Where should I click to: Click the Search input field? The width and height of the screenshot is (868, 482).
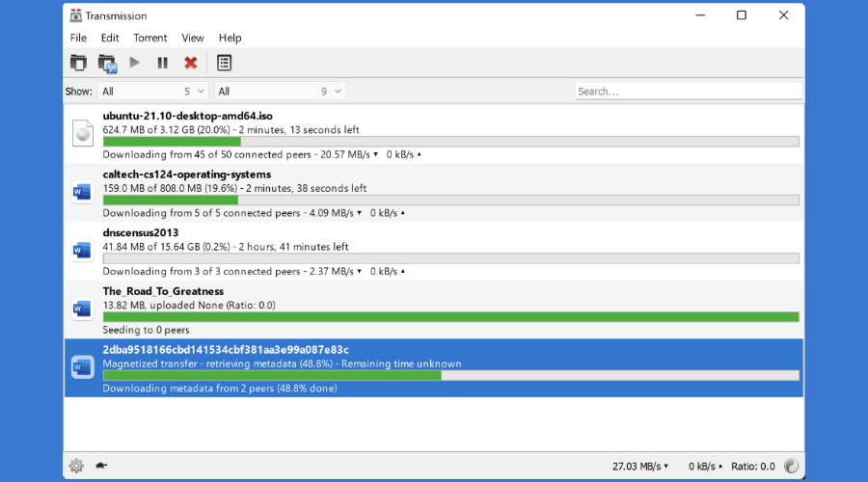688,92
